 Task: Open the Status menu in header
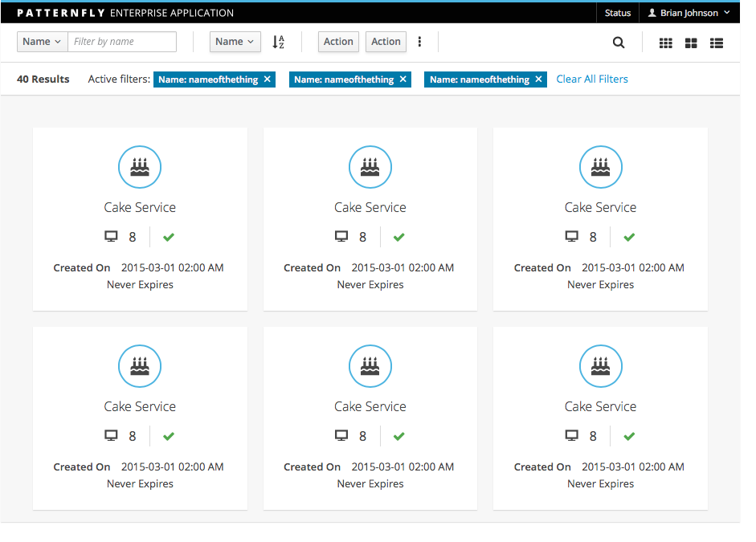617,13
